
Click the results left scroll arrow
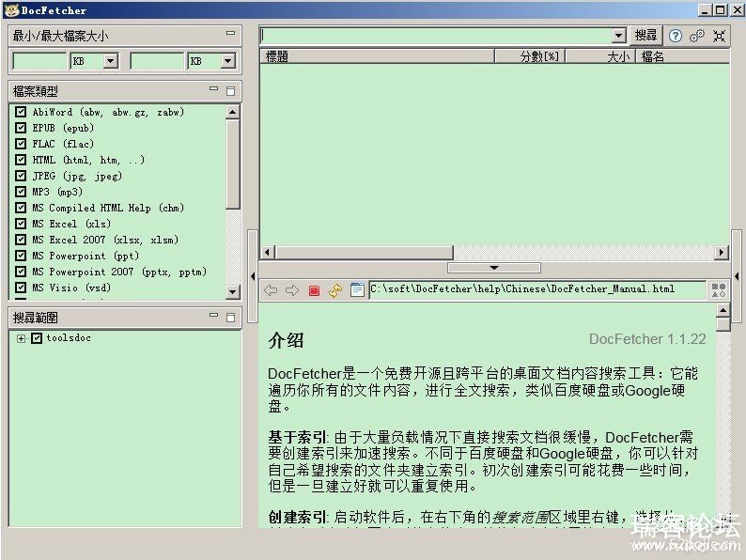(267, 252)
